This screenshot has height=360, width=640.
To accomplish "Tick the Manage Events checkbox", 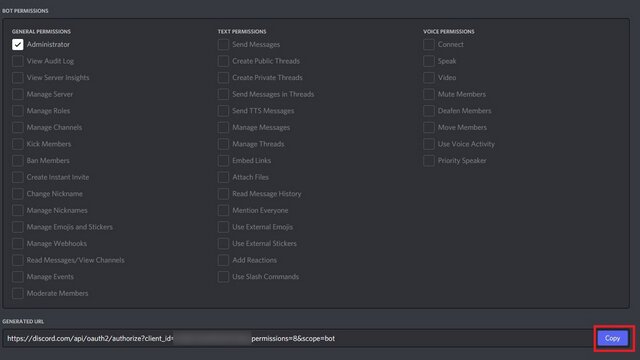I will tap(18, 277).
